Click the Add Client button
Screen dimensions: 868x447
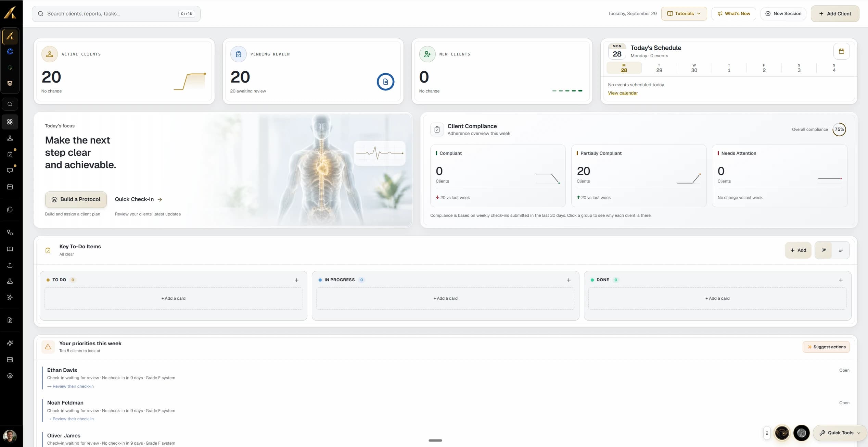coord(835,14)
